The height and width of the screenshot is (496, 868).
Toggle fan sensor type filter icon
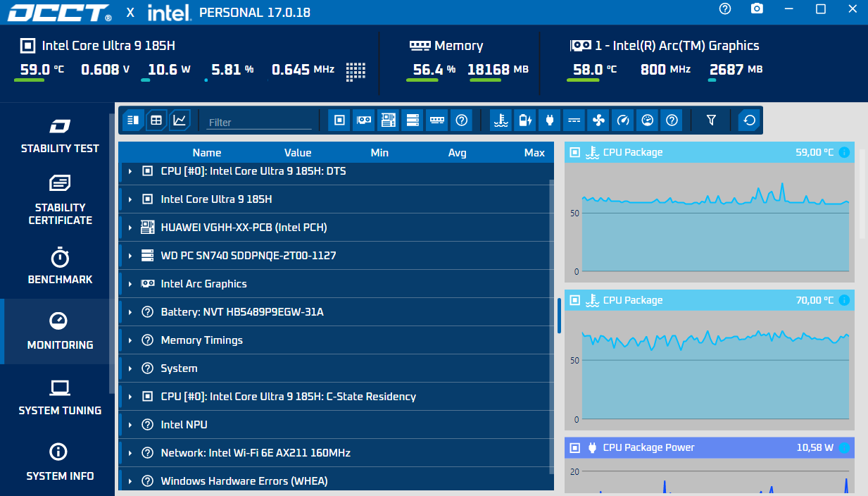(598, 120)
